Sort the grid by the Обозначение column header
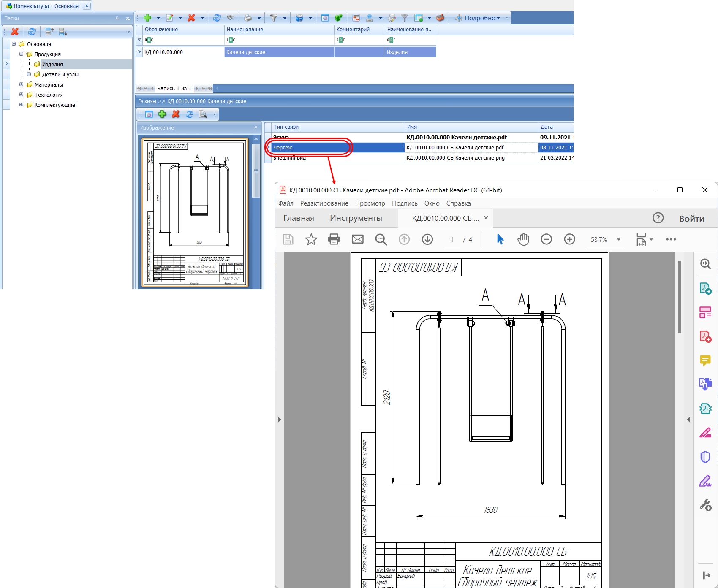Image resolution: width=718 pixels, height=588 pixels. tap(183, 30)
